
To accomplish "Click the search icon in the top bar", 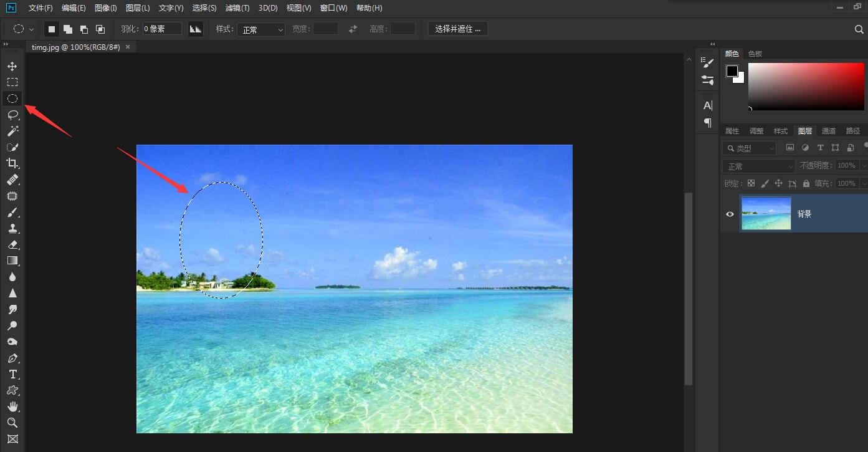I will (x=858, y=29).
